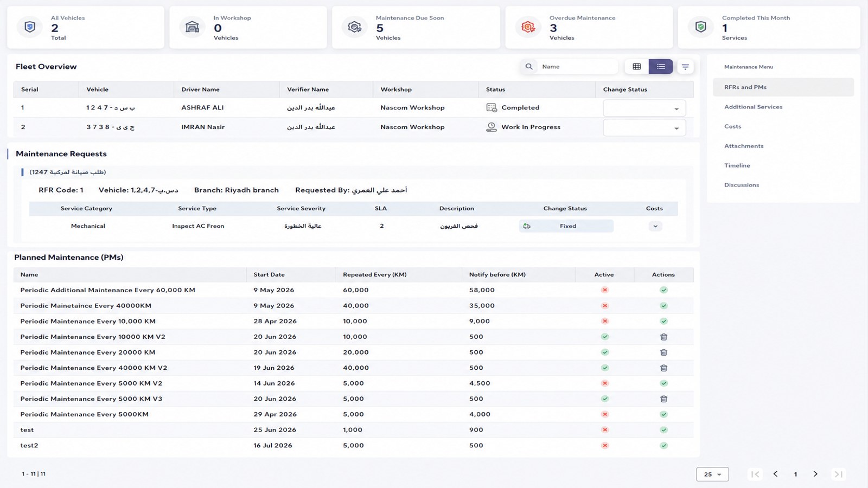Sort by Repeated Every (KM) column header
Viewport: 868px width, 488px height.
click(x=375, y=275)
